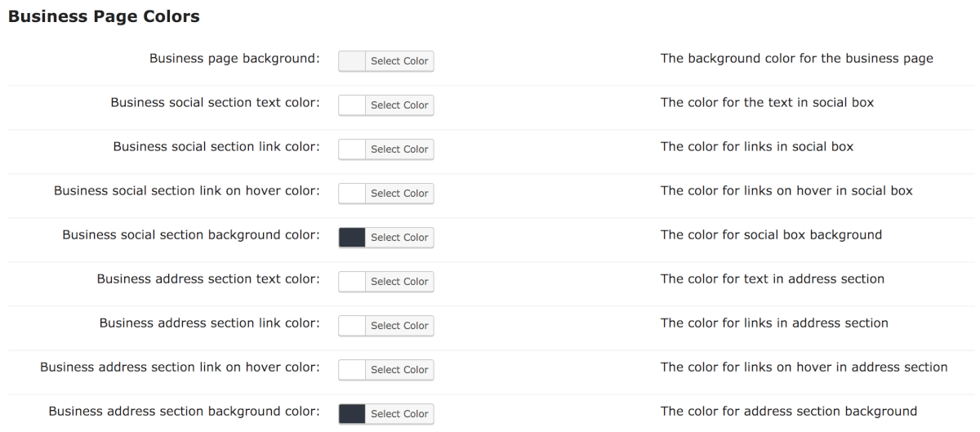The height and width of the screenshot is (432, 980).
Task: Click Select Color for social section background
Action: point(399,238)
